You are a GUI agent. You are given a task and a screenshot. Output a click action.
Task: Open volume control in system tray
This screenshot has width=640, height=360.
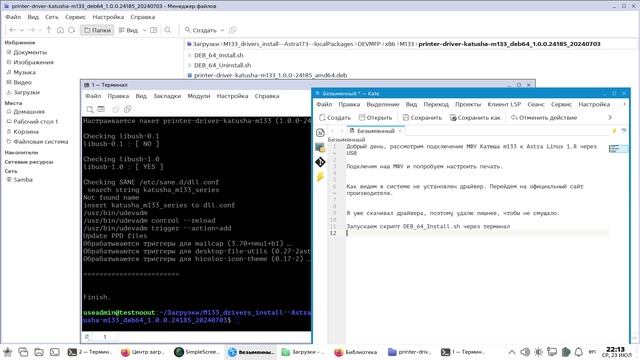pos(525,352)
